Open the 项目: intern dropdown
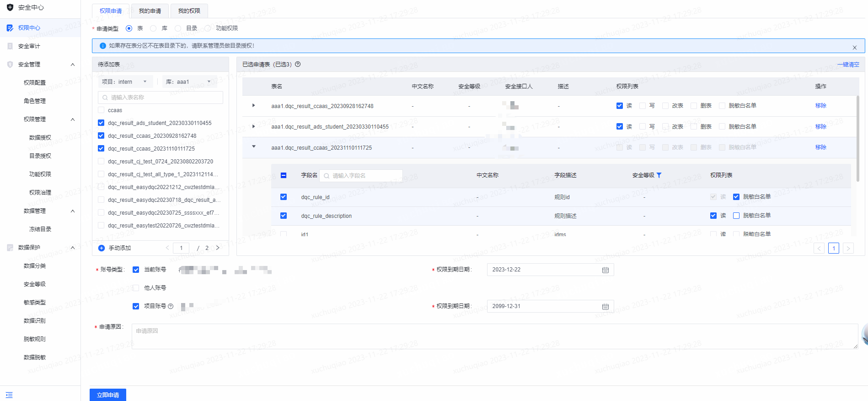Image resolution: width=868 pixels, height=401 pixels. coord(126,82)
